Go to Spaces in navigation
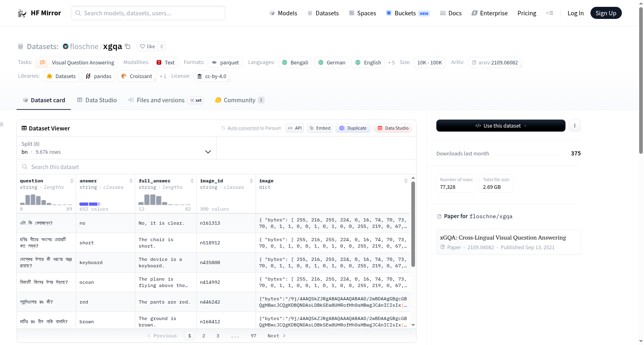 (x=363, y=13)
